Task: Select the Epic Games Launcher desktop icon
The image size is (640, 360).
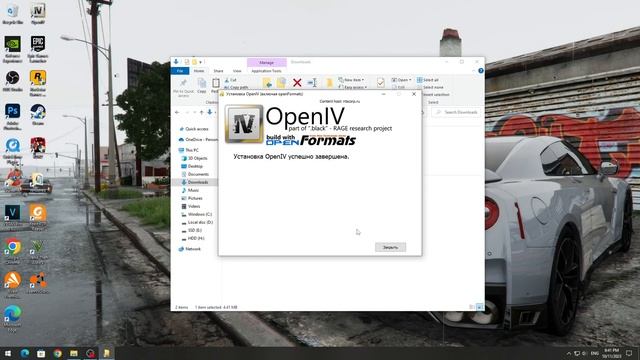Action: tap(38, 49)
